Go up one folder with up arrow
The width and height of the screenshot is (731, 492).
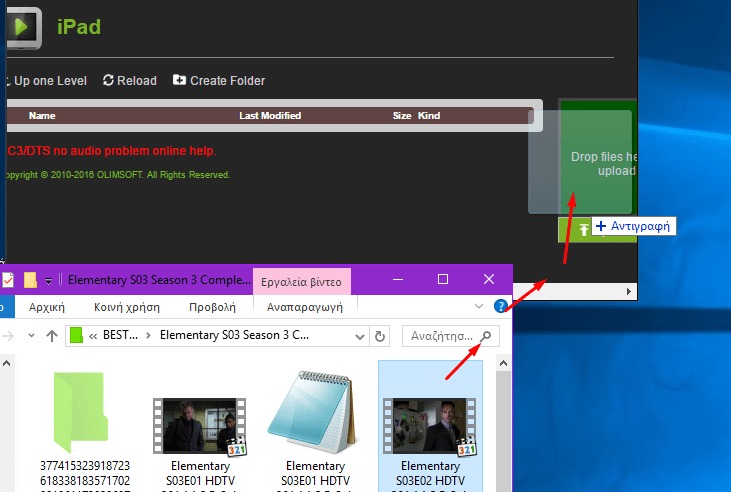click(x=52, y=336)
